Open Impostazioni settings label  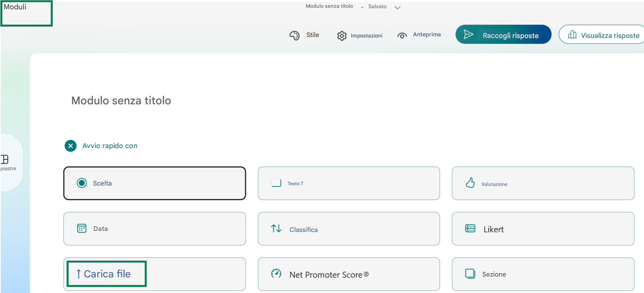[x=367, y=36]
